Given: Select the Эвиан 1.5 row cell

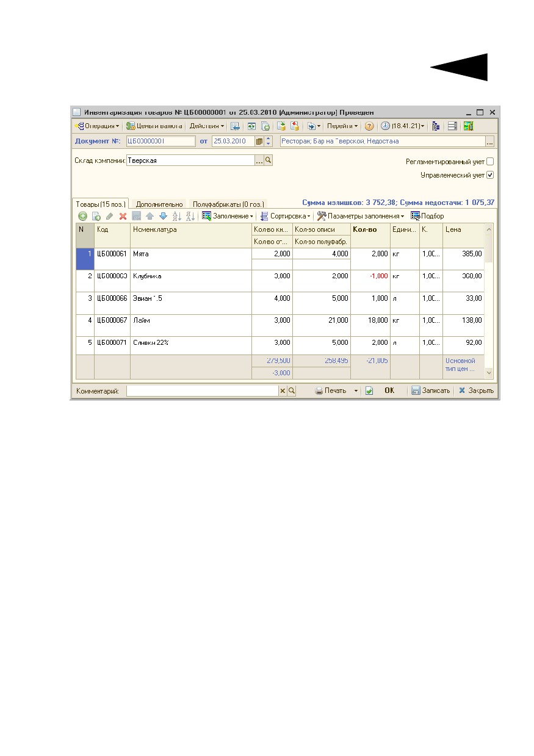Looking at the screenshot, I should (191, 303).
